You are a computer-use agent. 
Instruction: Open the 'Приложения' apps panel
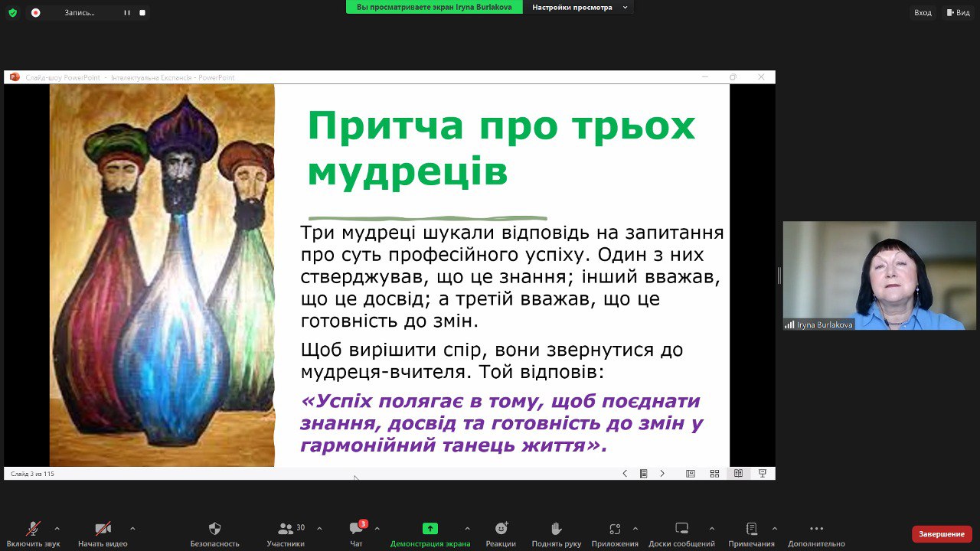pyautogui.click(x=615, y=534)
